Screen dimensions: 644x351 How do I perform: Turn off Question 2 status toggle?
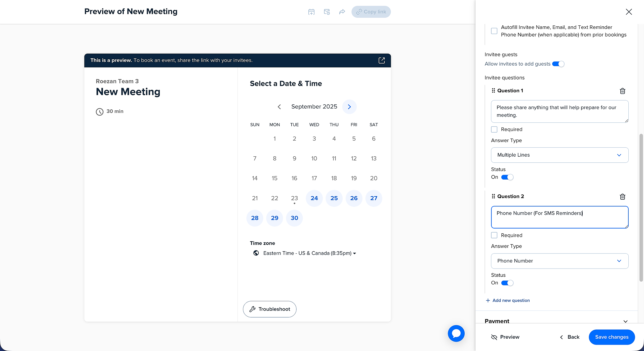(507, 283)
